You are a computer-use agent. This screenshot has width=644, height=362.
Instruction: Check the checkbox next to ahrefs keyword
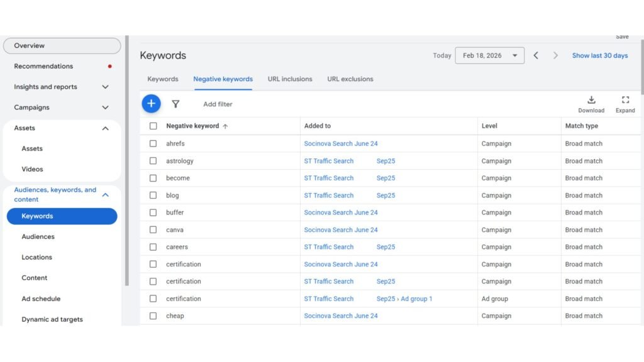pyautogui.click(x=153, y=143)
